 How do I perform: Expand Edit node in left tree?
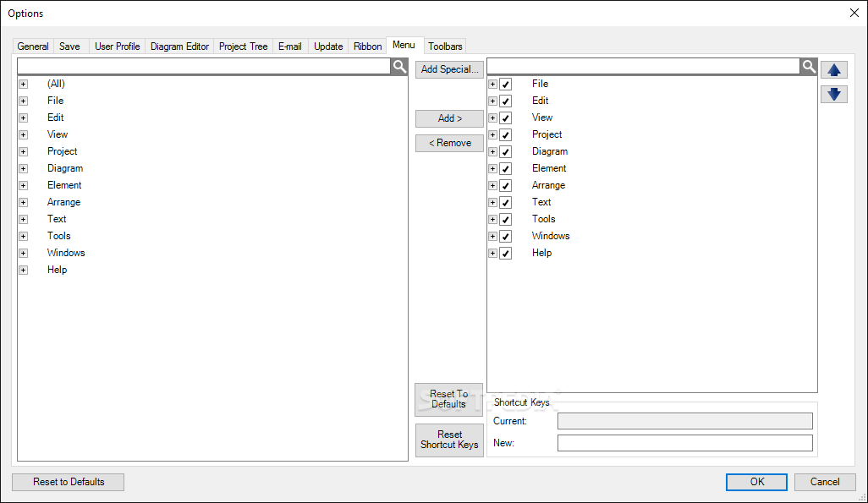click(23, 118)
